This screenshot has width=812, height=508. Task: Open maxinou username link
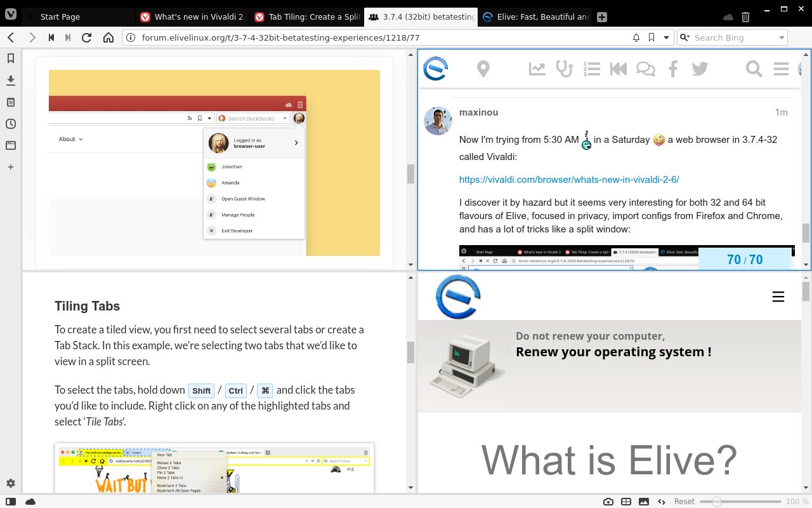point(478,112)
